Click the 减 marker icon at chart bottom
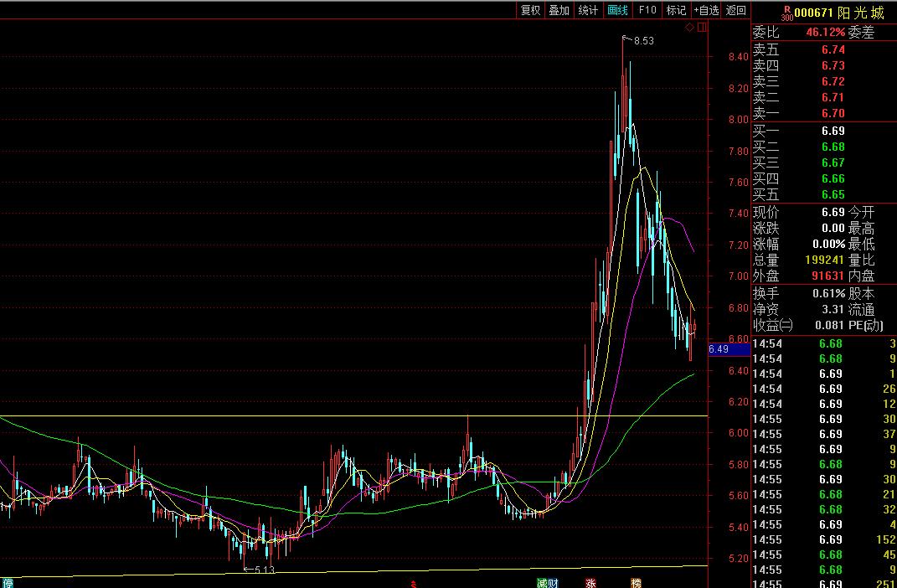The height and width of the screenshot is (588, 897). coord(542,582)
